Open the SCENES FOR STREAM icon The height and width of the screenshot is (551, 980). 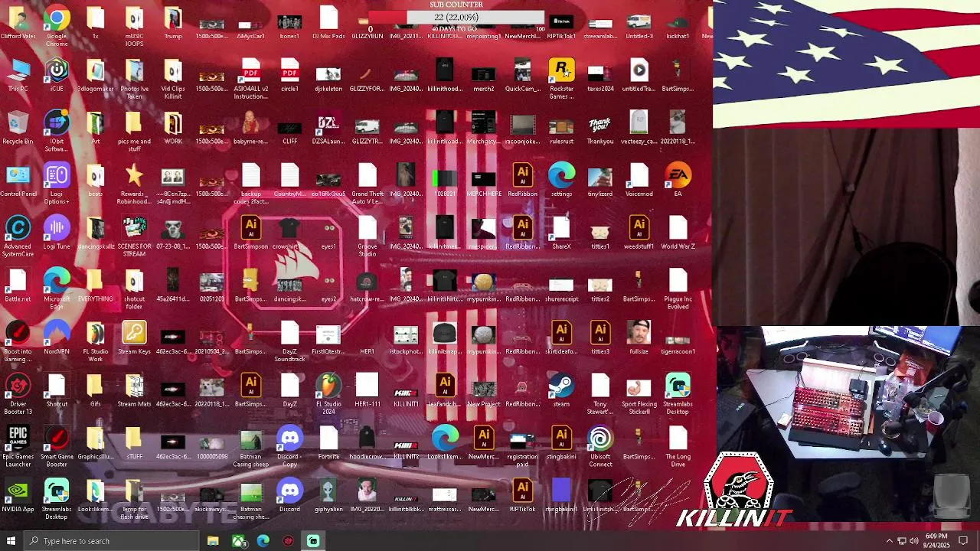134,237
